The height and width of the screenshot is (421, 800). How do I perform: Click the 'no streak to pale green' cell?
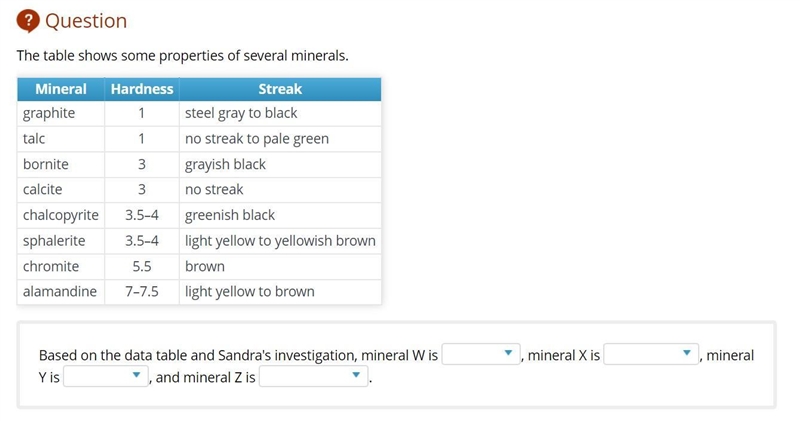tap(280, 139)
